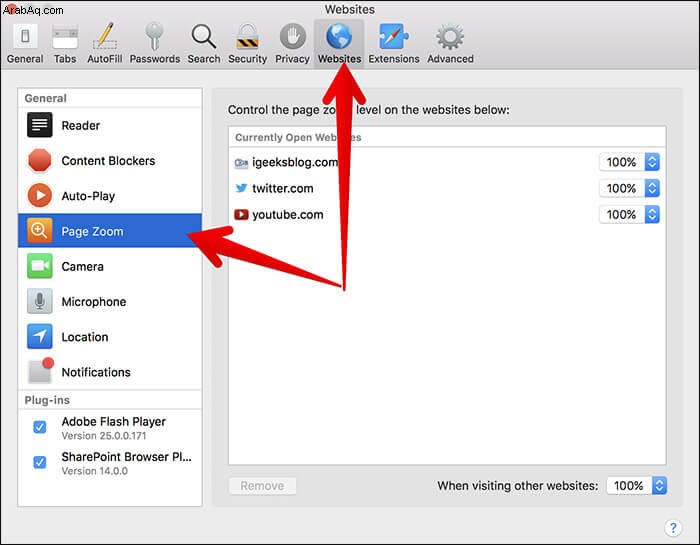The image size is (700, 545).
Task: Select the Auto-Play icon in sidebar
Action: [x=40, y=196]
